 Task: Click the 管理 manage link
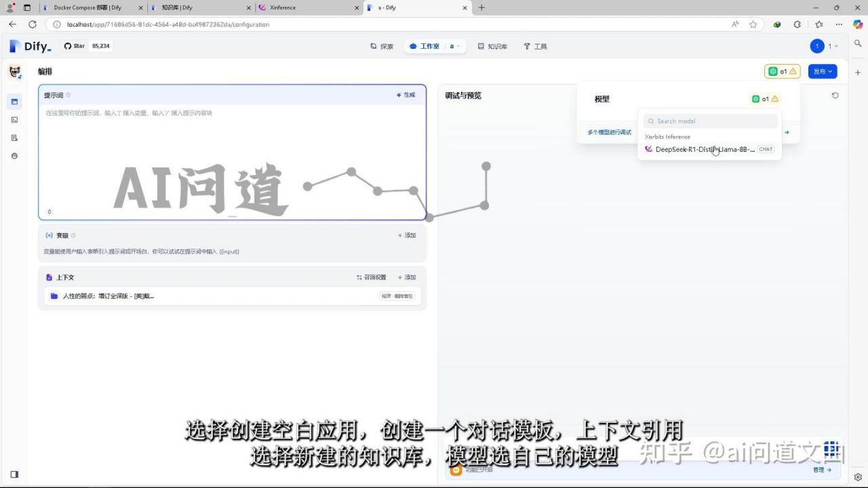point(822,470)
